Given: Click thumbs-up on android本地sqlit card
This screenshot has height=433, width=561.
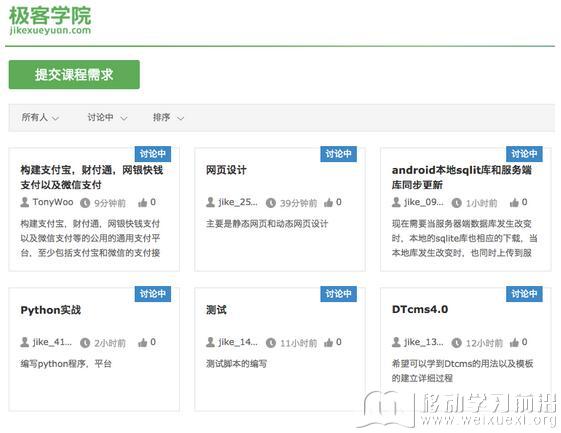Looking at the screenshot, I should click(x=514, y=203).
